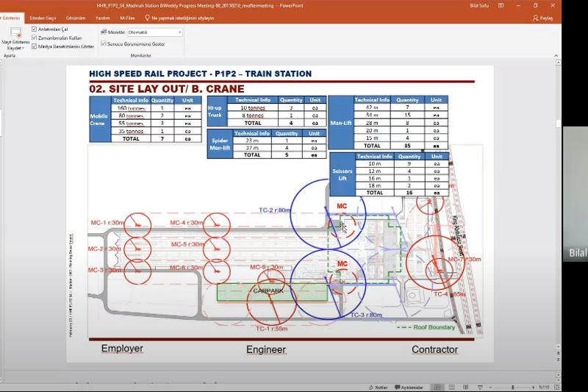Switch to the Görünüm tab
Image resolution: width=588 pixels, height=392 pixels.
click(x=76, y=18)
